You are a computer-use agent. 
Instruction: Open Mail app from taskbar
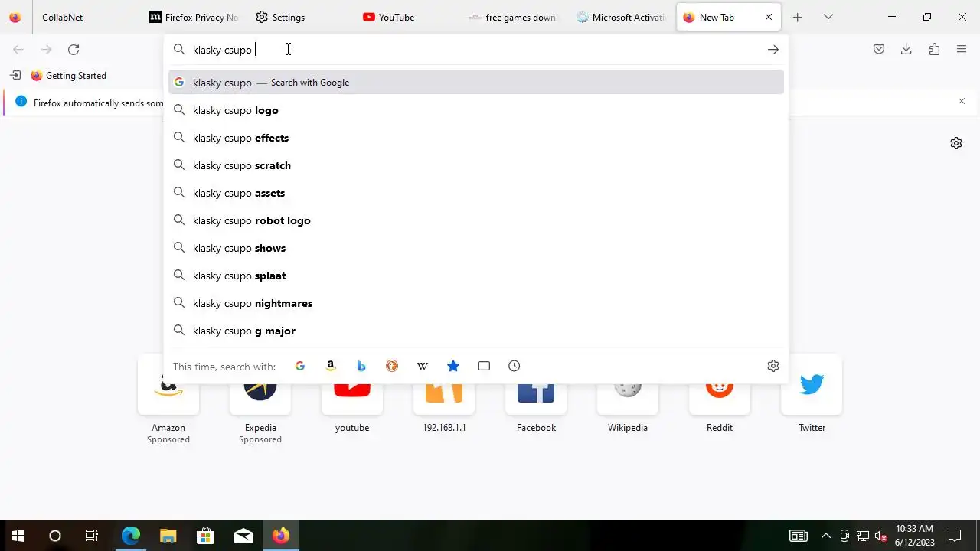(243, 536)
